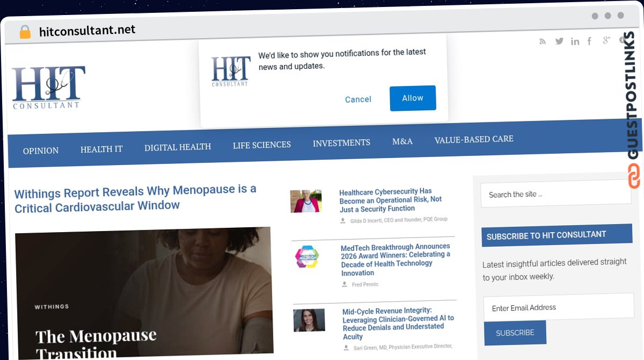Open the Health IT menu
This screenshot has height=360, width=644.
pos(101,149)
